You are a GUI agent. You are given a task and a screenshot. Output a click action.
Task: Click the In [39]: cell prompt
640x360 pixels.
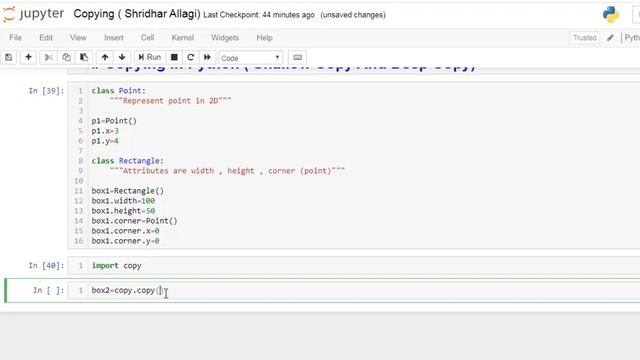[46, 91]
